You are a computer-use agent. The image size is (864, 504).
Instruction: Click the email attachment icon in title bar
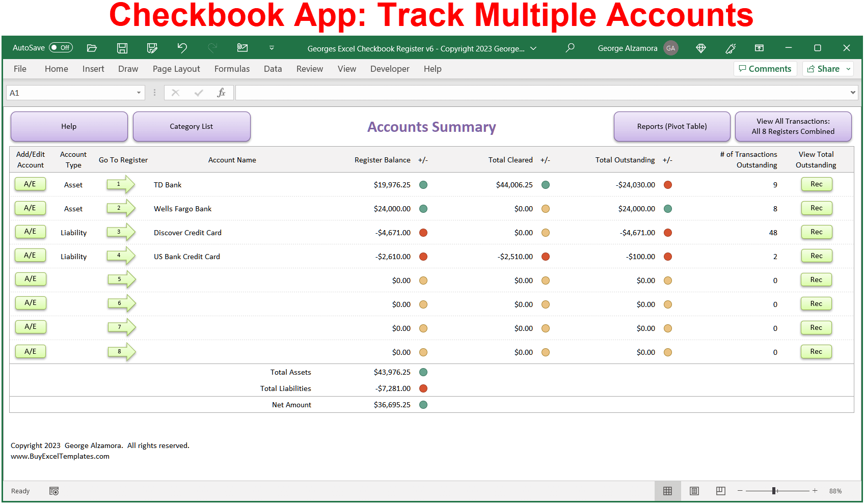click(242, 48)
